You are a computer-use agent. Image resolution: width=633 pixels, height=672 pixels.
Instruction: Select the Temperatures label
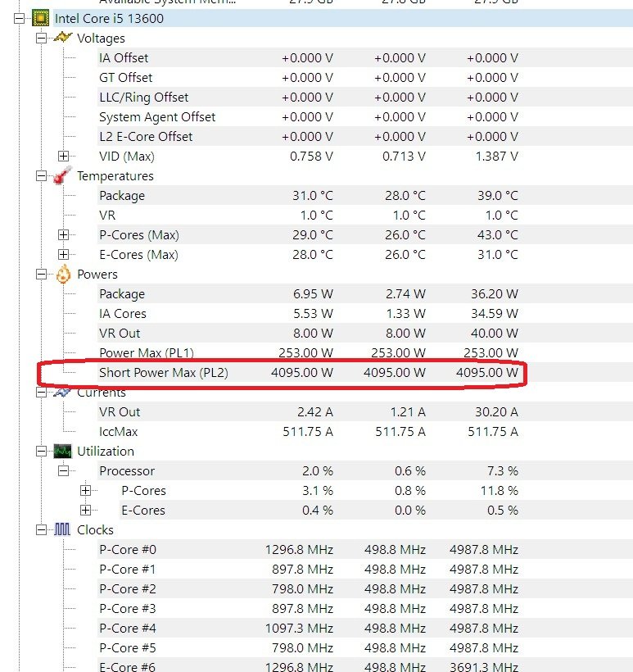115,176
